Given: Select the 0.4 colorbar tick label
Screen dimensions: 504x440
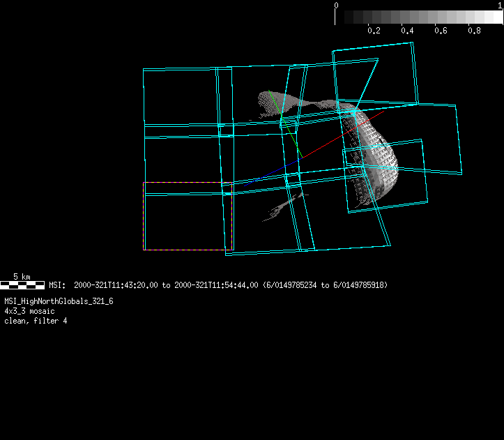Looking at the screenshot, I should point(407,31).
